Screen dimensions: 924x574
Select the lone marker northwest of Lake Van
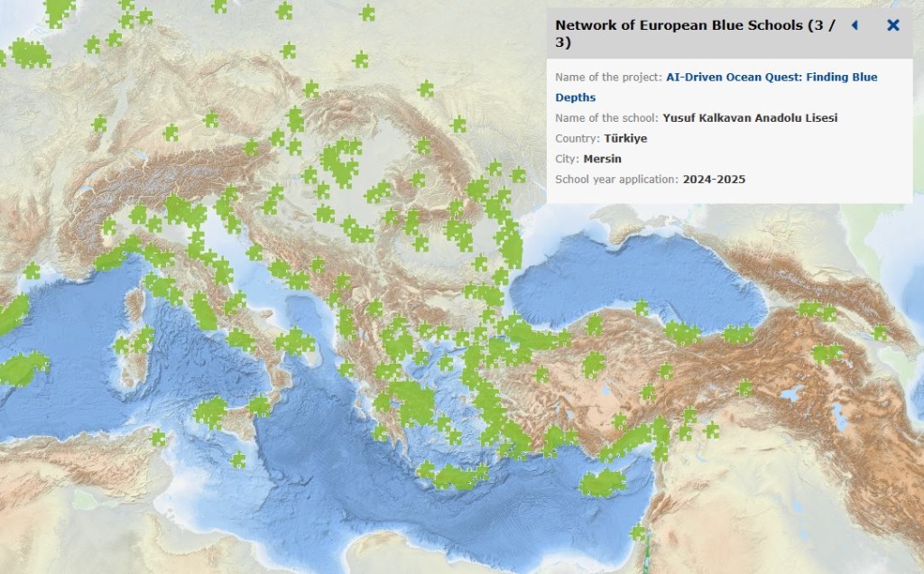[745, 388]
